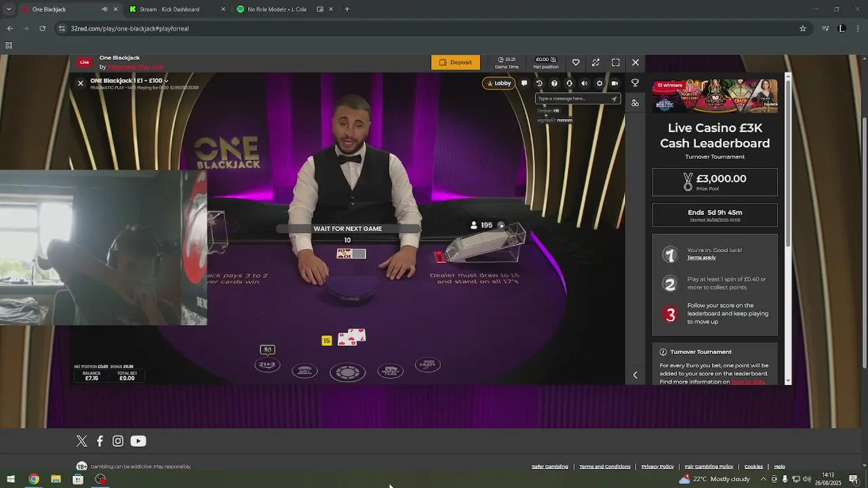Screen dimensions: 868x488
Task: Close the game info X beside table name
Action: click(x=80, y=83)
